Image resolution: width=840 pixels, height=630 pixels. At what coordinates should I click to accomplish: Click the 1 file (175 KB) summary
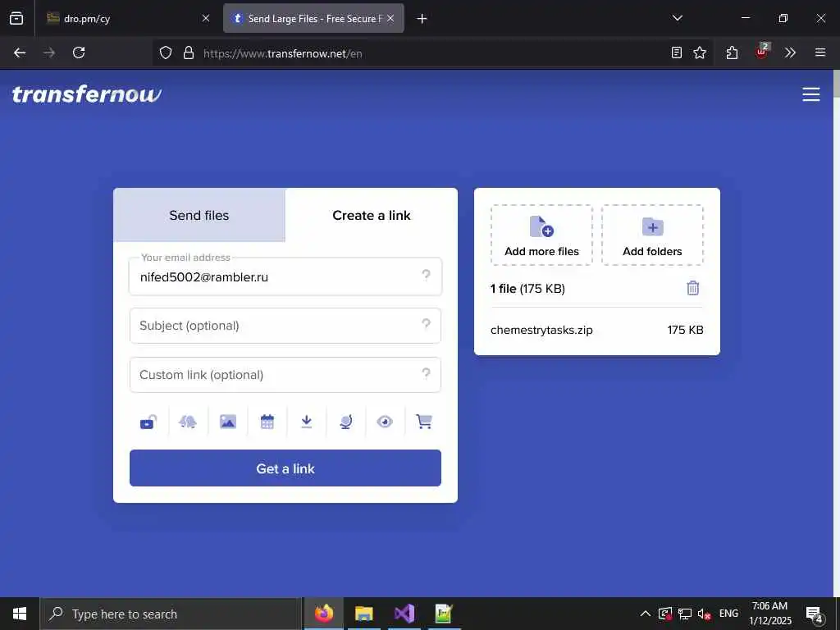point(527,289)
